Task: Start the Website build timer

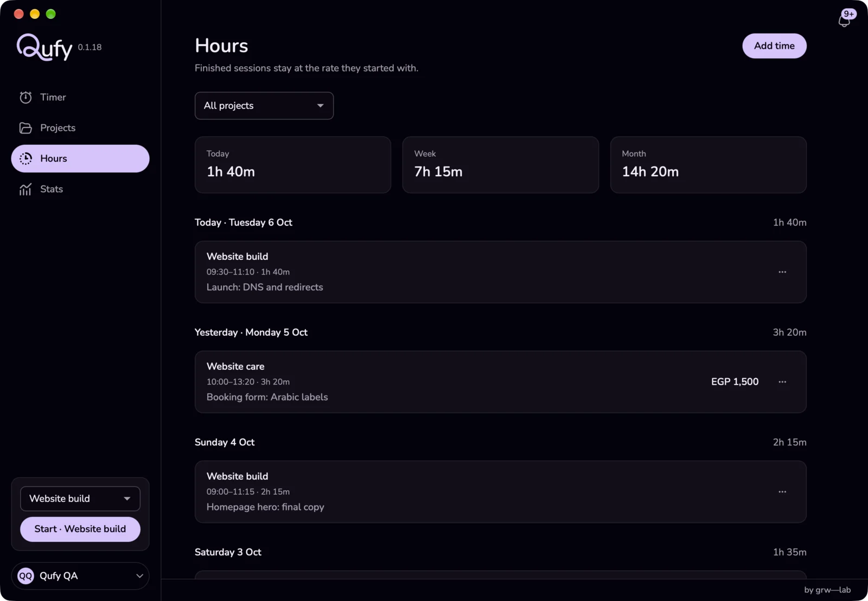Action: point(80,529)
